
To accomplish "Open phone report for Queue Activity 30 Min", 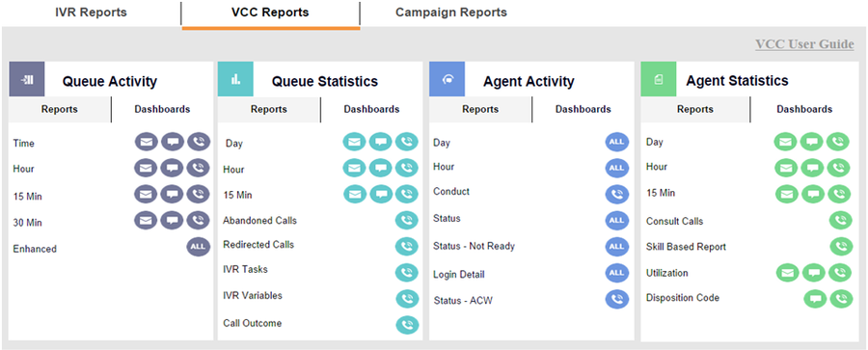I will [199, 221].
